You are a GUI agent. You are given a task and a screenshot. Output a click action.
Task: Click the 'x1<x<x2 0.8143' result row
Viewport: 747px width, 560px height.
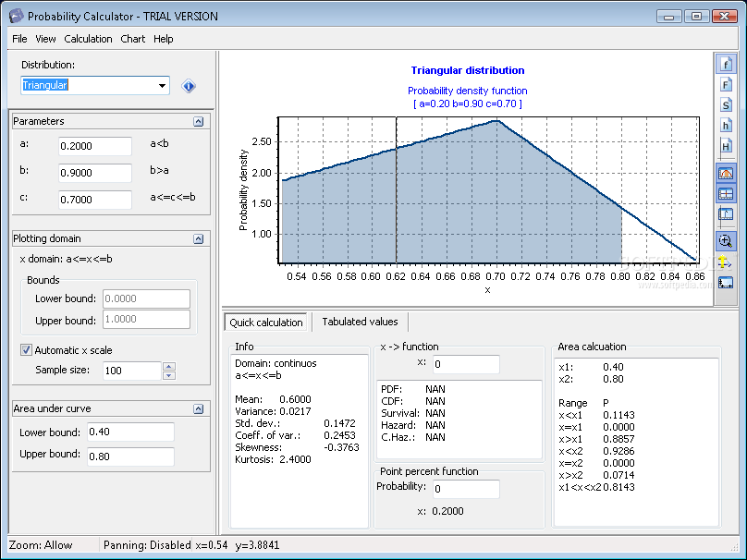point(596,487)
